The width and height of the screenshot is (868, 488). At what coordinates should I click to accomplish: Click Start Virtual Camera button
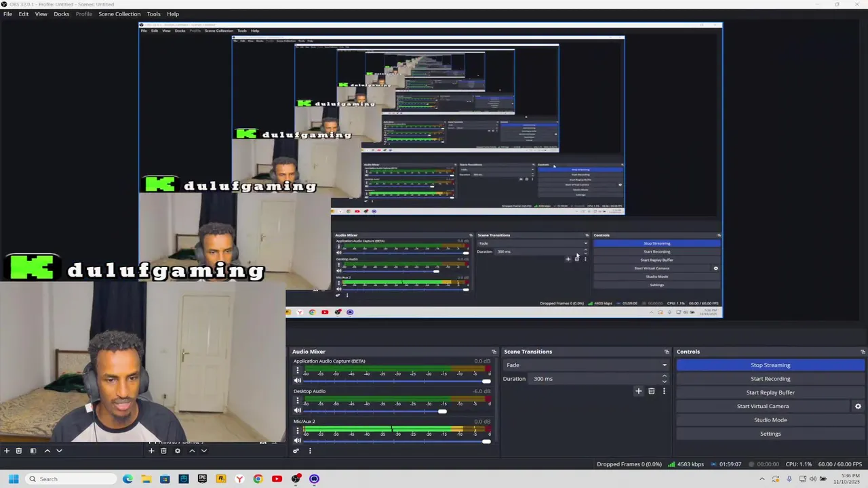click(763, 406)
